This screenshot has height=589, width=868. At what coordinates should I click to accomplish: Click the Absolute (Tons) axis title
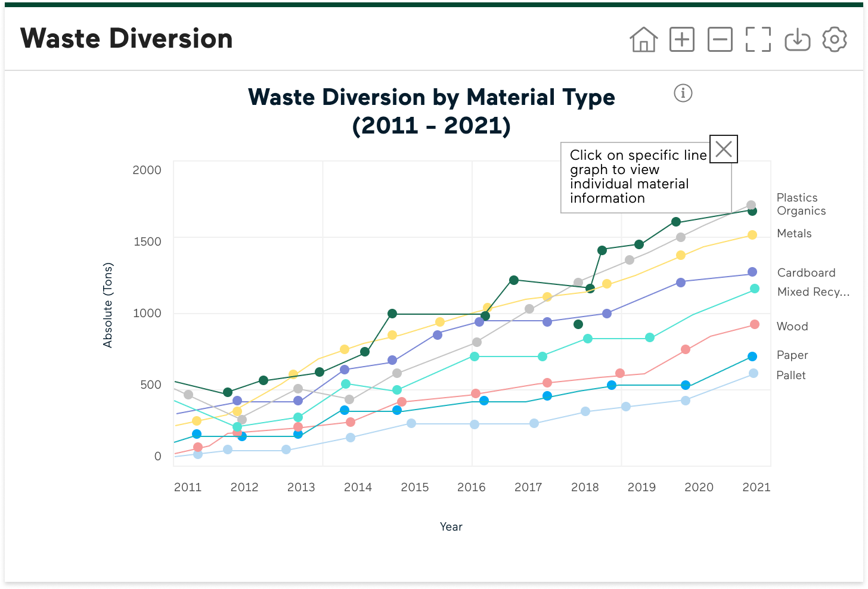click(x=108, y=305)
